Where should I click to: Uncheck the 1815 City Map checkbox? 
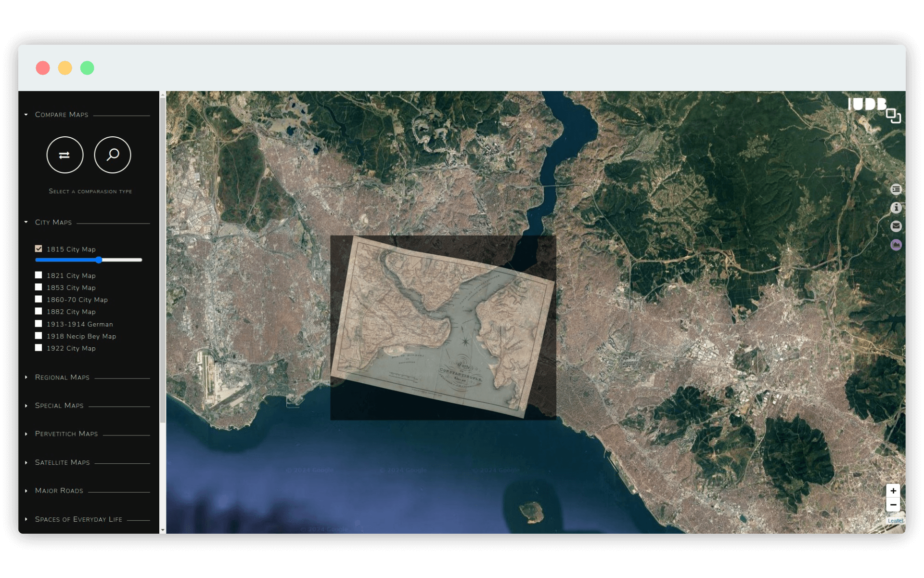pos(38,249)
